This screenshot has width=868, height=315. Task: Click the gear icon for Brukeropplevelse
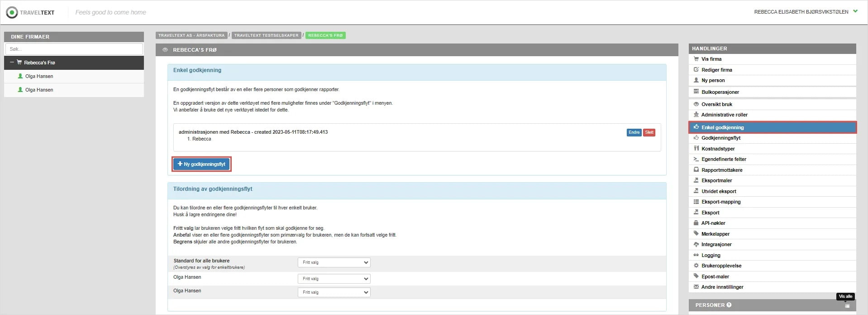696,266
